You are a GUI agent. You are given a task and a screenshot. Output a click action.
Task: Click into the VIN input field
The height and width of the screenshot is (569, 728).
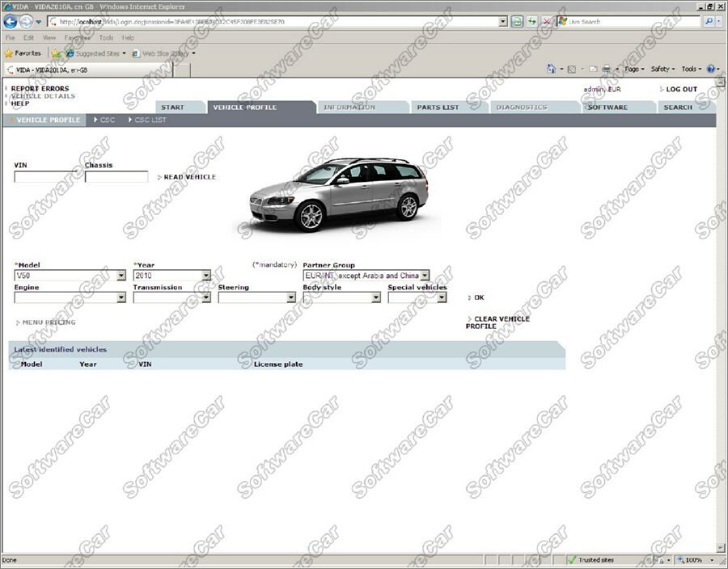(x=47, y=177)
